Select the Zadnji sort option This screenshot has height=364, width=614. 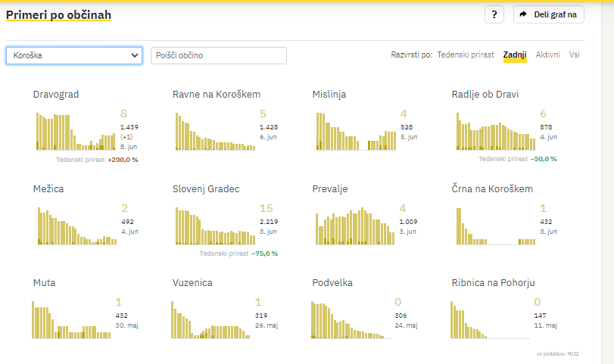click(514, 55)
